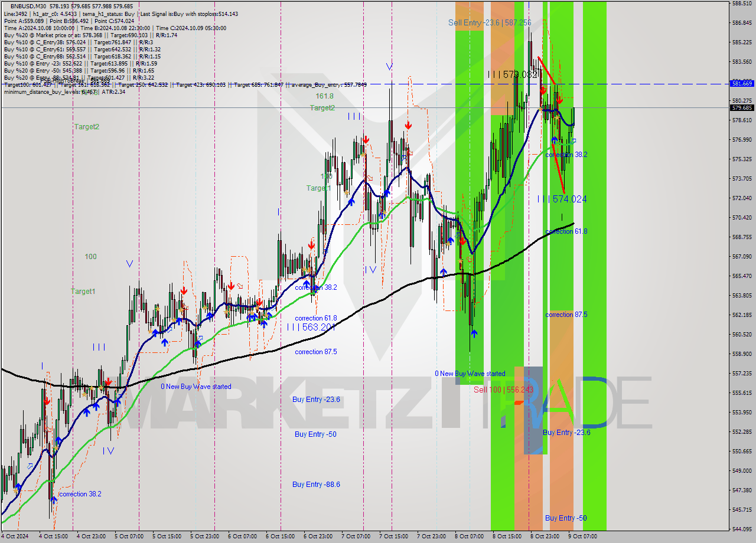Click the '7 Oct 15:00' time axis label

coord(394,537)
